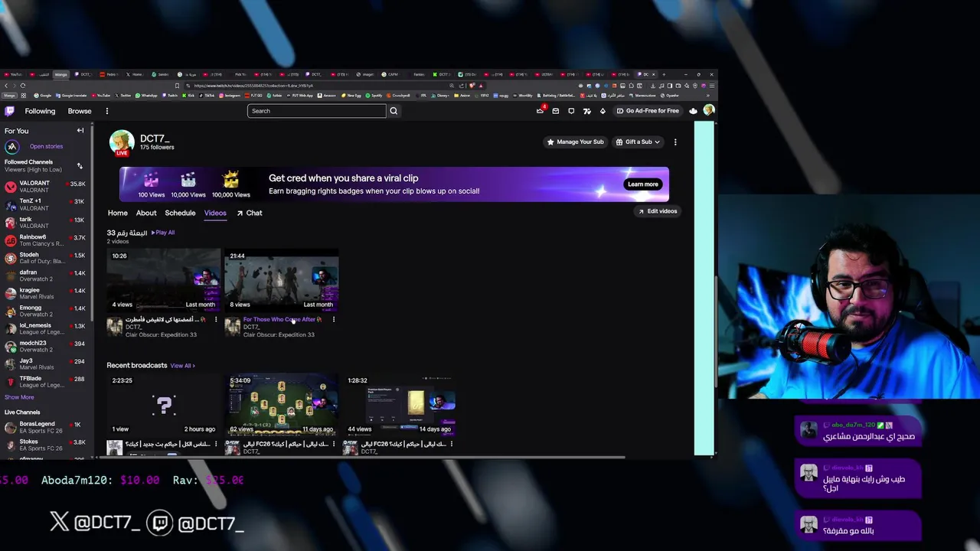Open the Twitch home logo

(x=9, y=111)
